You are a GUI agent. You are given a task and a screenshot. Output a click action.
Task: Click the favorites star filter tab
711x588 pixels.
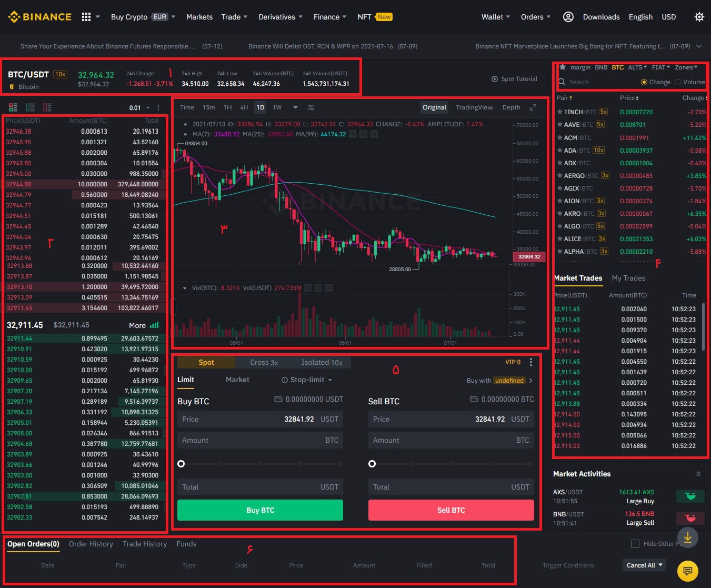[x=563, y=67]
